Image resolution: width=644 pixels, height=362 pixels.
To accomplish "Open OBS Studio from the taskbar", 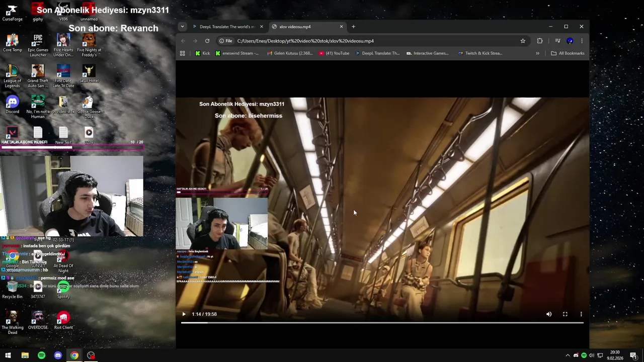I will [x=91, y=355].
